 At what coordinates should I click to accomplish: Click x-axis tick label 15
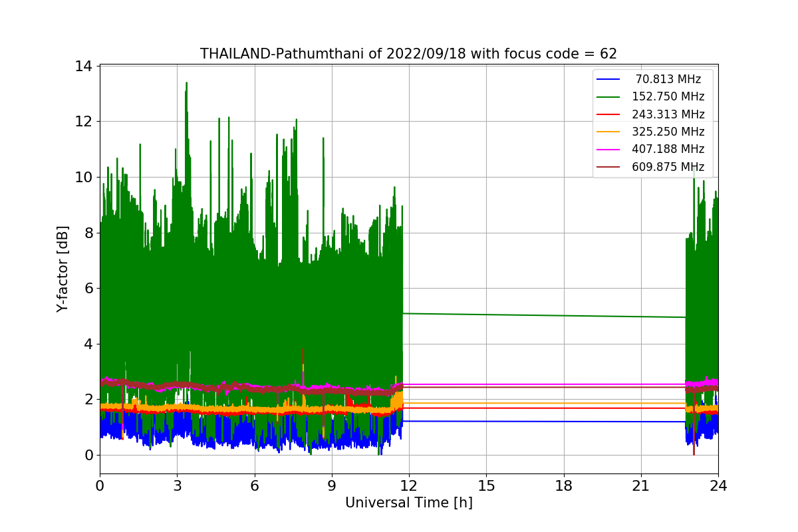point(486,486)
